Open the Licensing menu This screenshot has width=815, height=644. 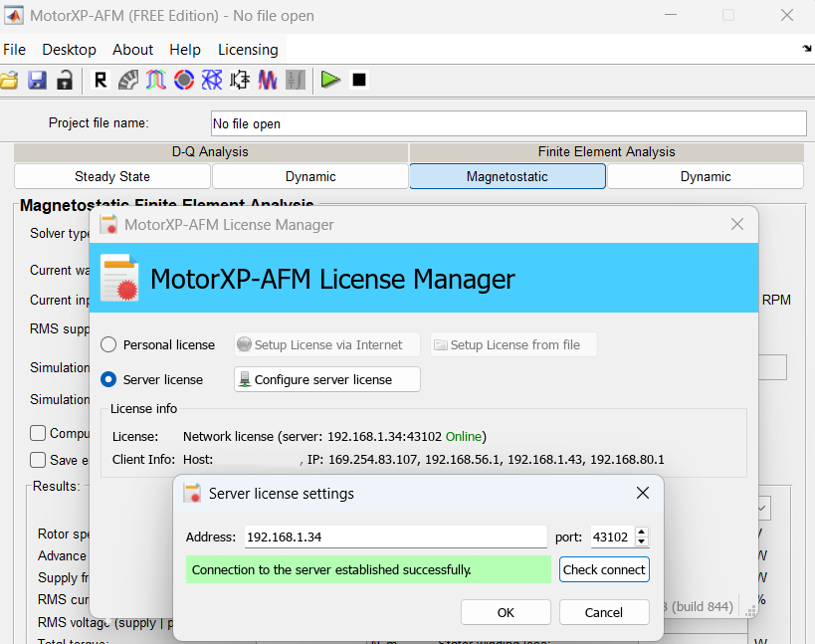pyautogui.click(x=247, y=49)
